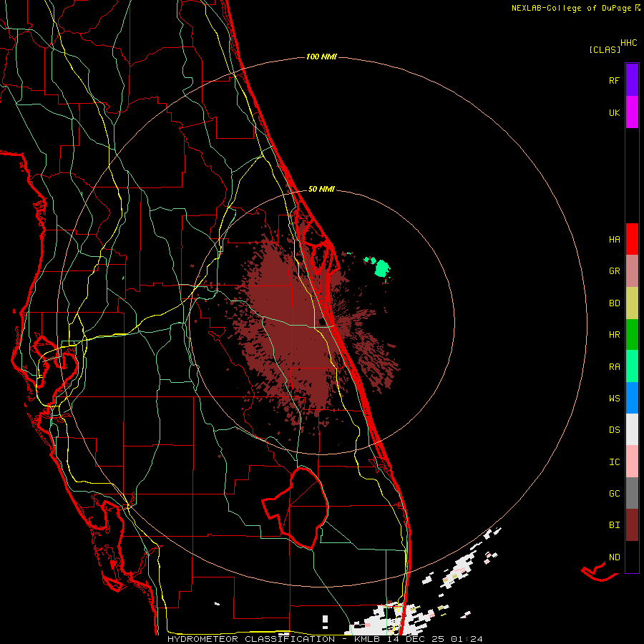Click the NEXLAB-College of DuPage credit text
644x644 pixels.
pyautogui.click(x=571, y=8)
